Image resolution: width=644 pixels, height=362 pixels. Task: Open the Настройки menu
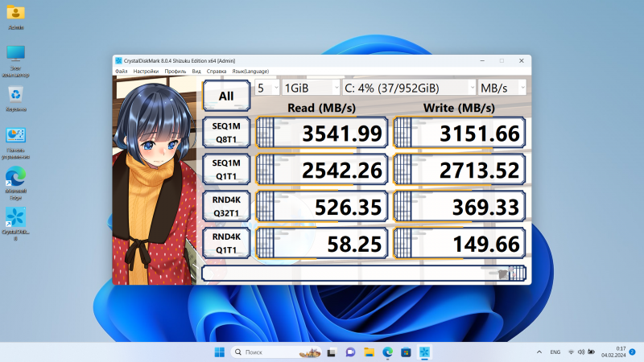click(146, 72)
